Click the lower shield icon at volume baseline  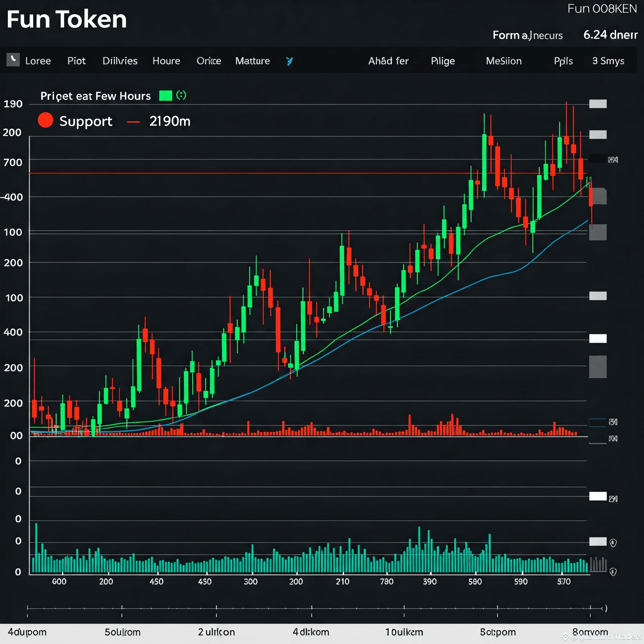click(613, 572)
